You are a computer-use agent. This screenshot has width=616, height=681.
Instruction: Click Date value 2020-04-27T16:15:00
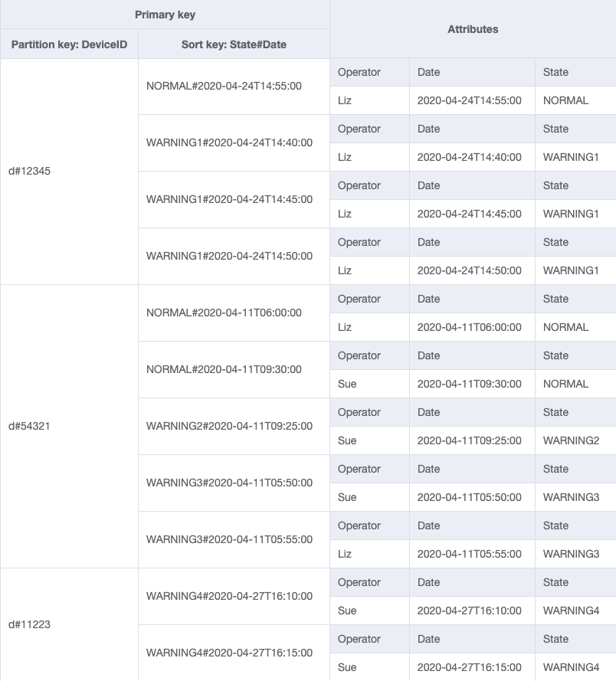tap(469, 667)
